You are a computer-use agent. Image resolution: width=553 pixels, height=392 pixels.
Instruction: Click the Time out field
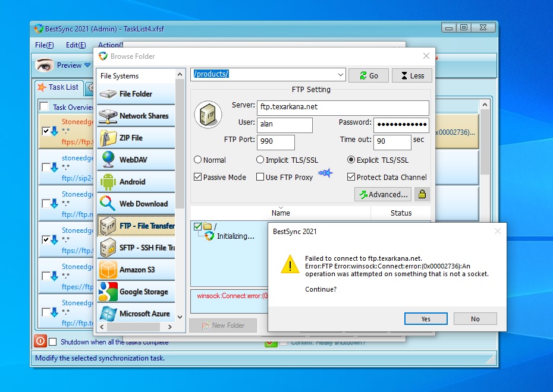point(392,142)
